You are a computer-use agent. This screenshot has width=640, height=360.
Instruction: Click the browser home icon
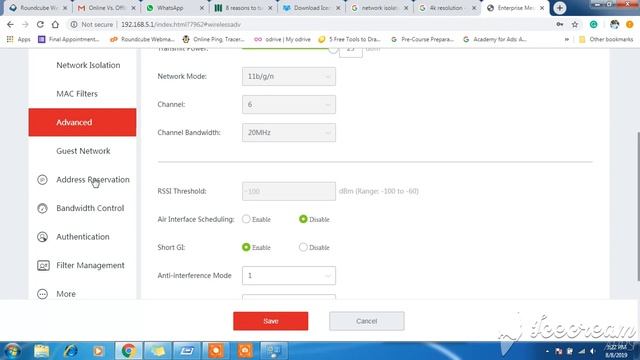point(55,24)
